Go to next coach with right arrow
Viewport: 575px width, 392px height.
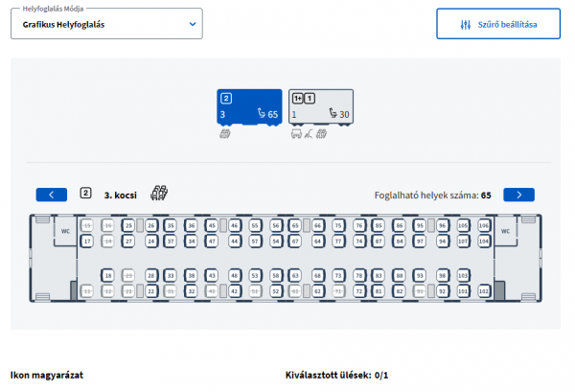click(518, 195)
